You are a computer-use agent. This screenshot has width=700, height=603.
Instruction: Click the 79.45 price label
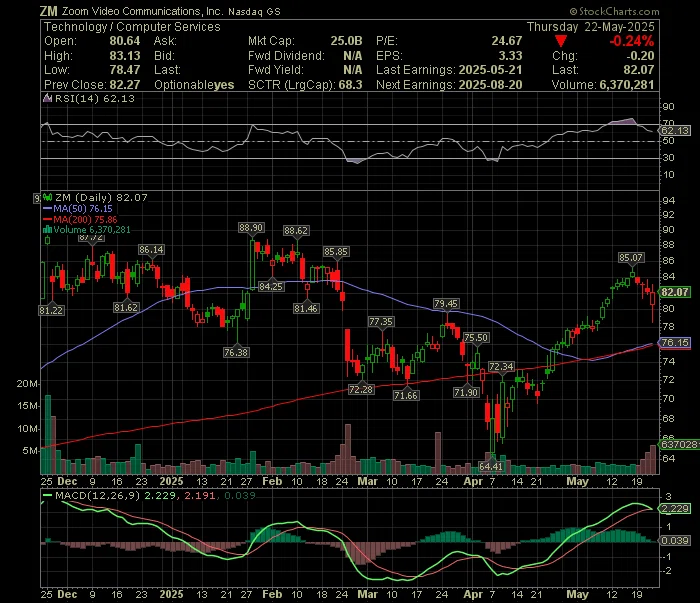446,304
